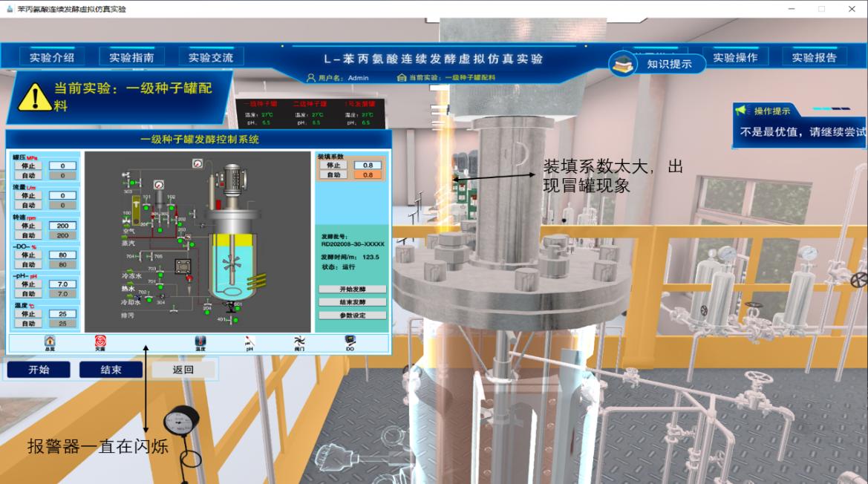Viewport: 868px width, 484px height.
Task: Click the yellow warning triangle icon
Action: point(34,97)
